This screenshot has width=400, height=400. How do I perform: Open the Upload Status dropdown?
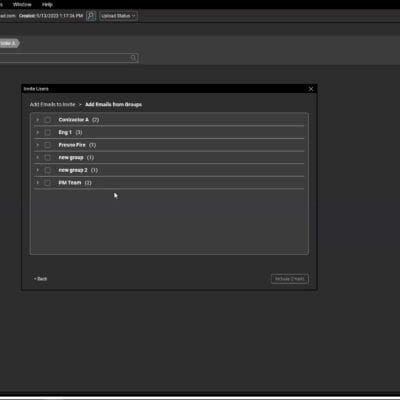(118, 16)
